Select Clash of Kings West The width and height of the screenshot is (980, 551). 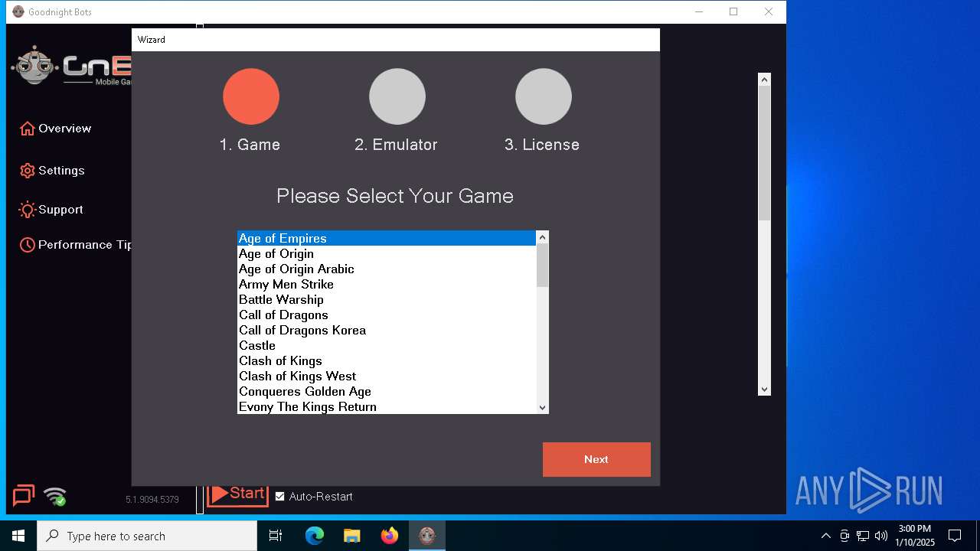tap(387, 376)
